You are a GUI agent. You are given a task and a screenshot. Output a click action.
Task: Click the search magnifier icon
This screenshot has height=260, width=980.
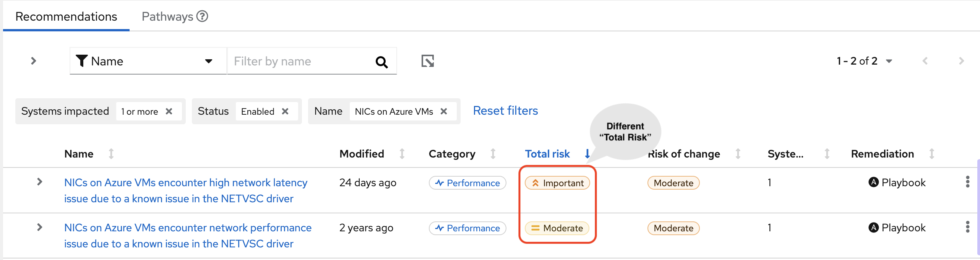(382, 61)
